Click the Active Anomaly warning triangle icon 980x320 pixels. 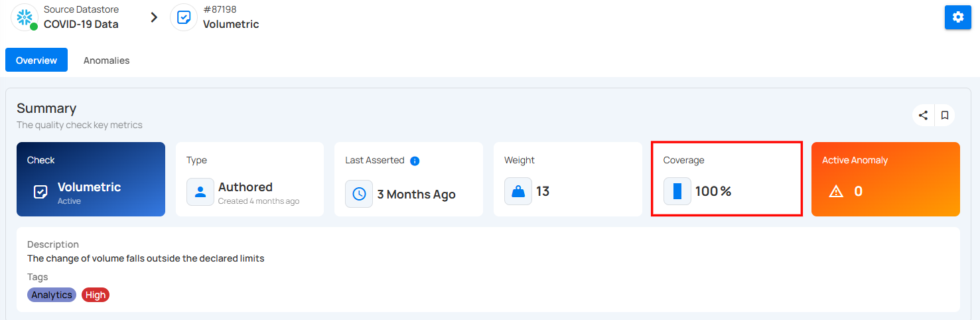(x=836, y=191)
